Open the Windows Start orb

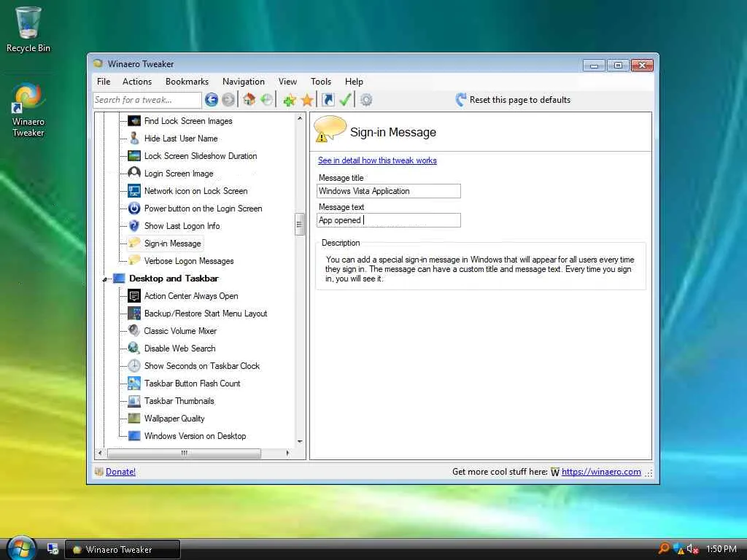click(x=21, y=548)
